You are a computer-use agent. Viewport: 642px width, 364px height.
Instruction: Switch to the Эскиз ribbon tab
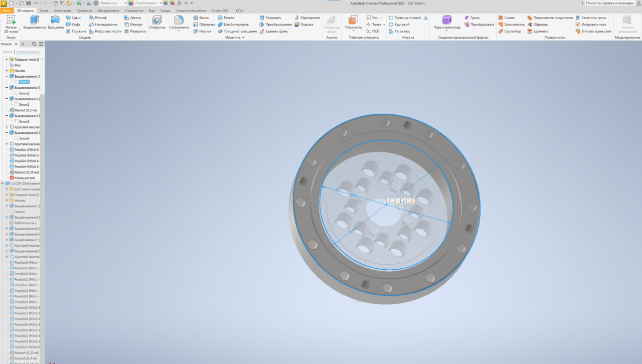point(44,11)
